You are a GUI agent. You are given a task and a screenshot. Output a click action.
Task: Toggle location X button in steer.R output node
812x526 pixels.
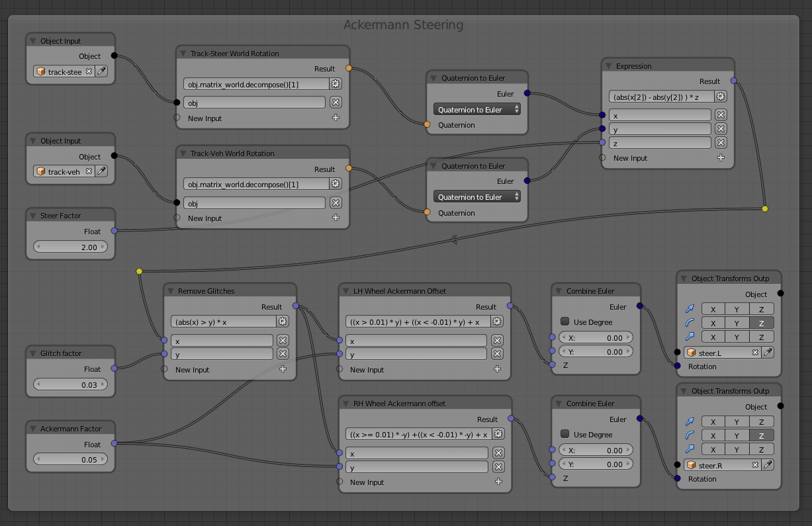tap(713, 421)
